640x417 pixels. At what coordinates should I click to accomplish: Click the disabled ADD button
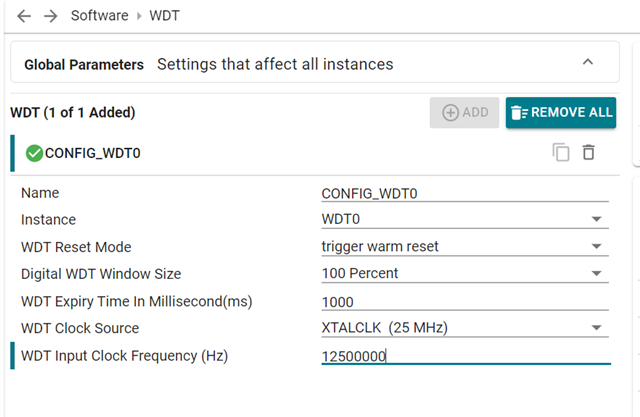click(464, 113)
